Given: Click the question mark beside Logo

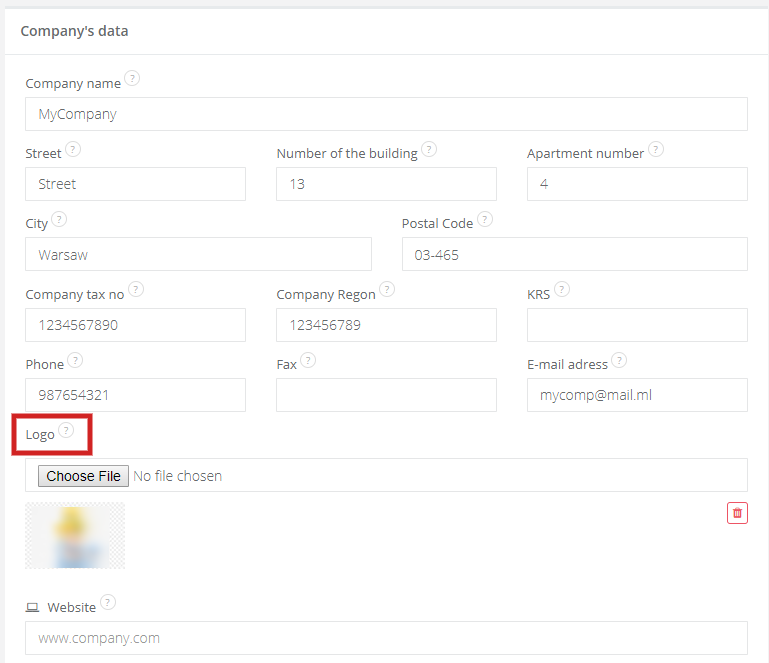Looking at the screenshot, I should [x=66, y=430].
